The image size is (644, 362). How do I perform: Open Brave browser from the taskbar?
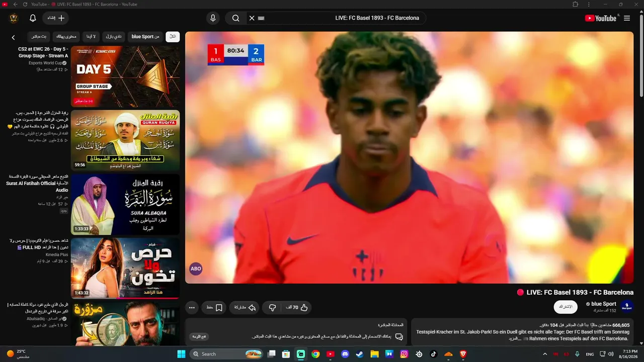pos(463,354)
